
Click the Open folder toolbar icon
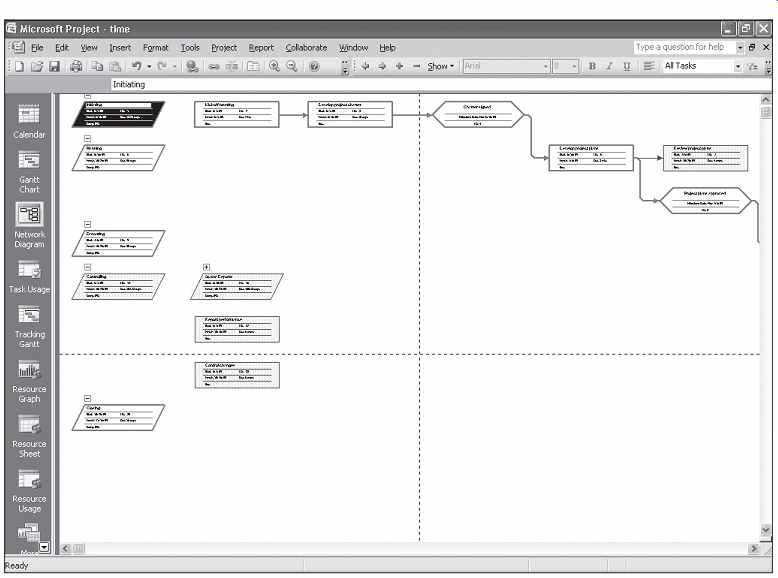(37, 66)
